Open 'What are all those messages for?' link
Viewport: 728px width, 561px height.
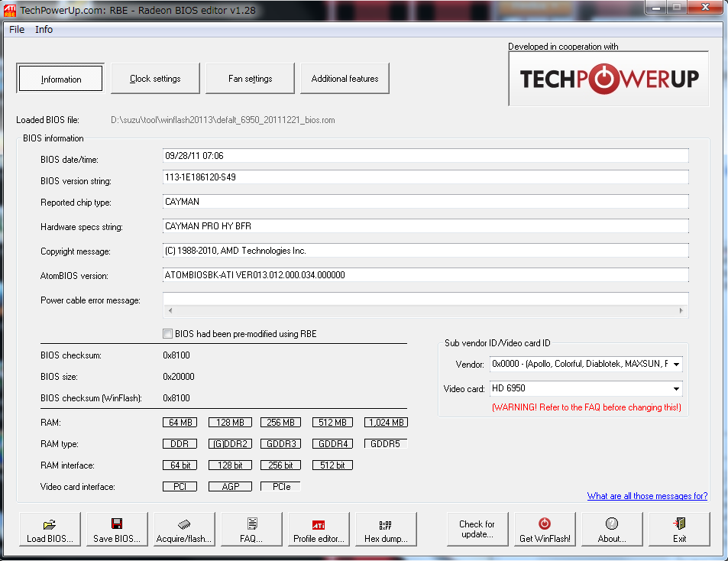tap(647, 496)
